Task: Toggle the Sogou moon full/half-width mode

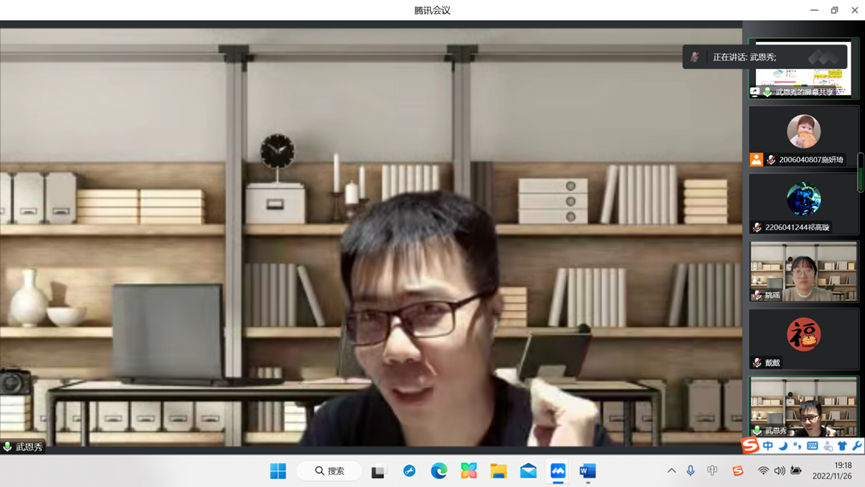Action: (783, 446)
